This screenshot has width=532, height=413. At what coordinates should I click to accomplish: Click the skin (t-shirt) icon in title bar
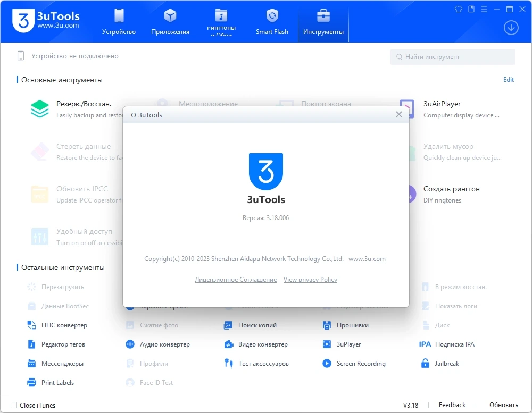459,9
